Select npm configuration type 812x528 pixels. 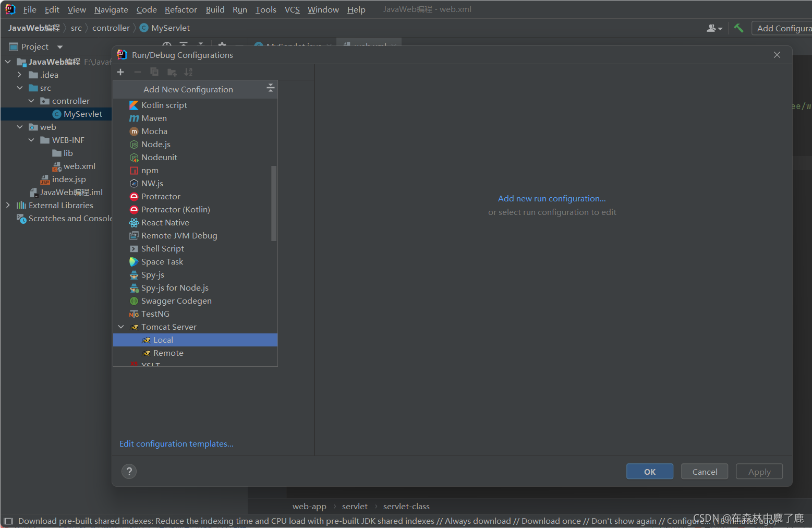coord(195,171)
